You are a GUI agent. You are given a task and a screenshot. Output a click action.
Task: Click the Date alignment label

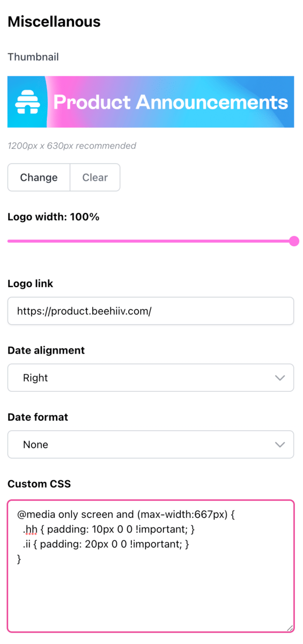[x=46, y=350]
